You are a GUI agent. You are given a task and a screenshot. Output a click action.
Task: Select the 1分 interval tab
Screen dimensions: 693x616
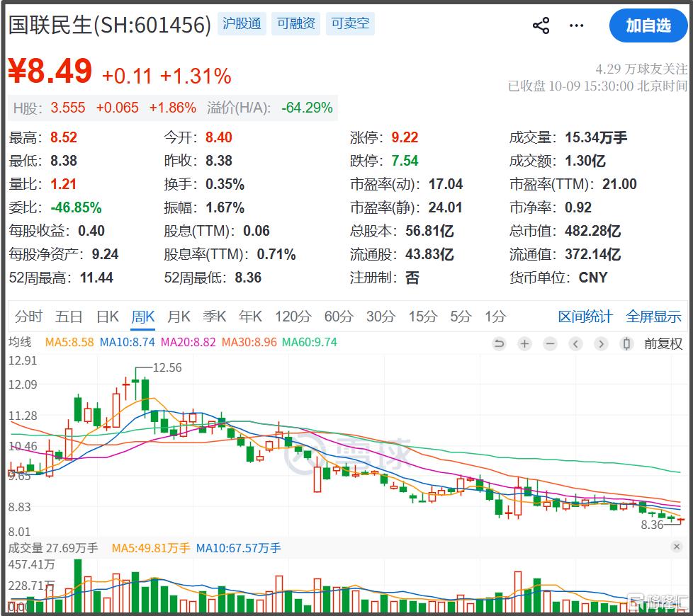pos(495,316)
